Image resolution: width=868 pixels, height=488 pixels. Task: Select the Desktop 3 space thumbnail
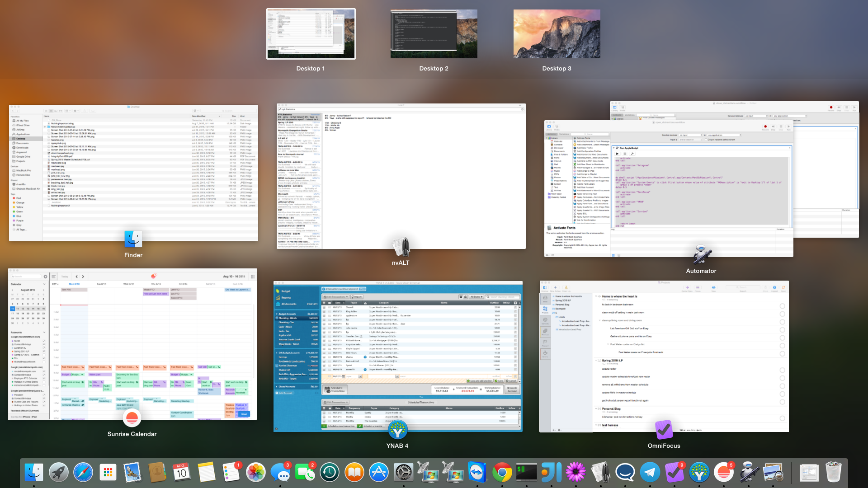tap(557, 34)
